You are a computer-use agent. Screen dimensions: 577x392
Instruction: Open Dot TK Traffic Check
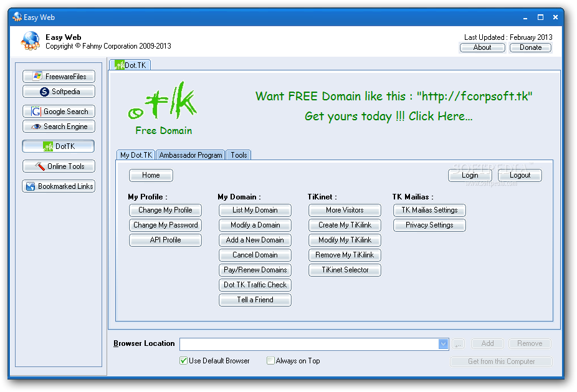point(255,285)
